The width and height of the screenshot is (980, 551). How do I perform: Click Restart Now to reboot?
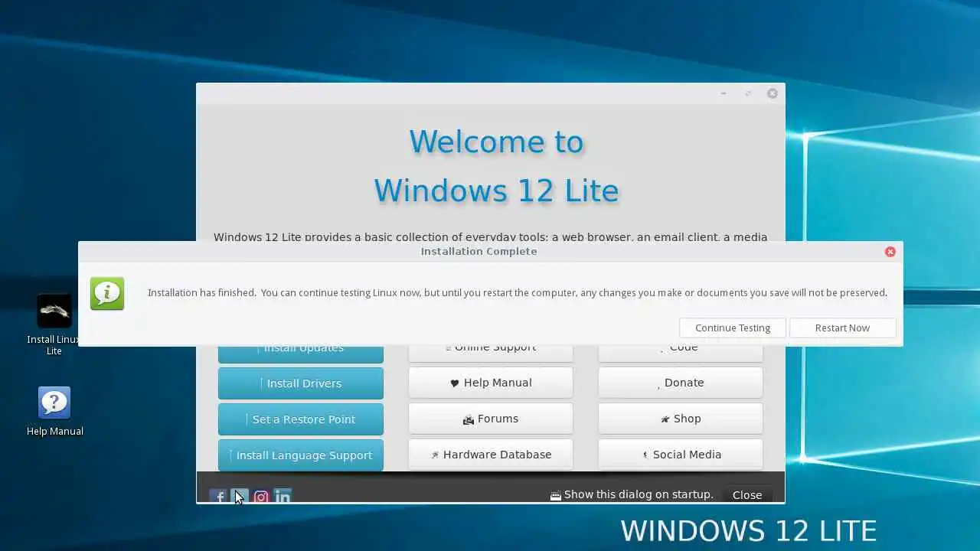tap(842, 328)
